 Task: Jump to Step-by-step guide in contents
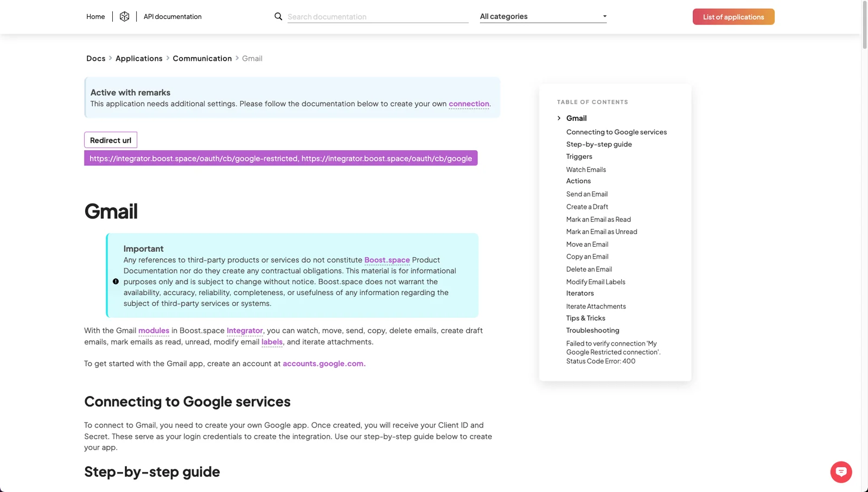599,144
